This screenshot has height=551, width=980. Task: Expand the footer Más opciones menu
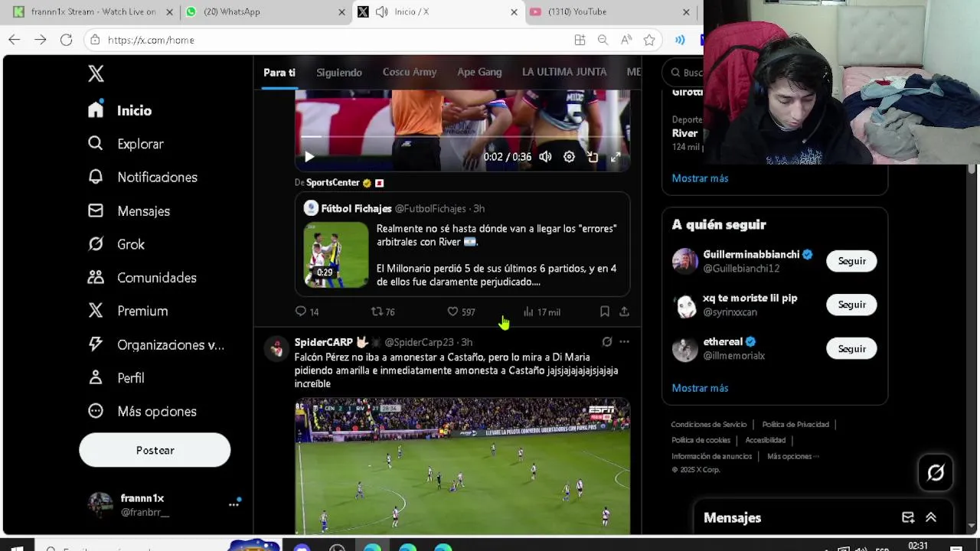point(792,456)
